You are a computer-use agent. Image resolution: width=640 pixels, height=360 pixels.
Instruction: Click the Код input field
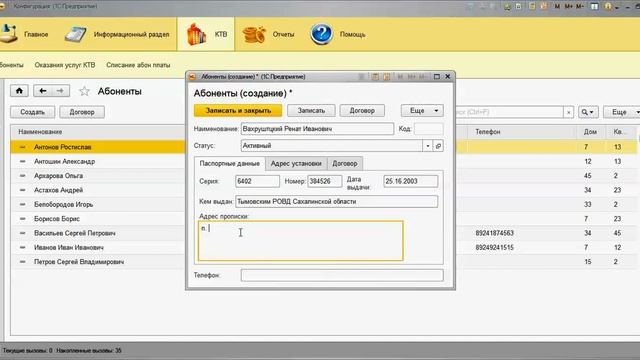(x=428, y=129)
